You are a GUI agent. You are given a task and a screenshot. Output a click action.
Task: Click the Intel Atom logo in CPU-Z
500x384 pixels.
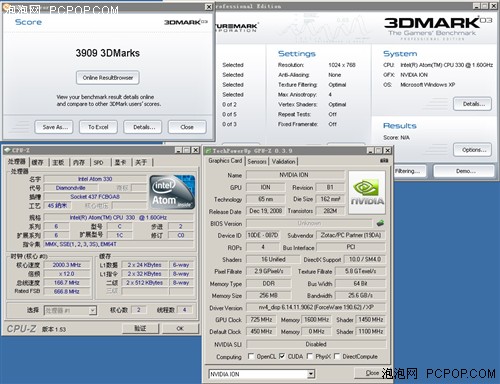coord(172,193)
